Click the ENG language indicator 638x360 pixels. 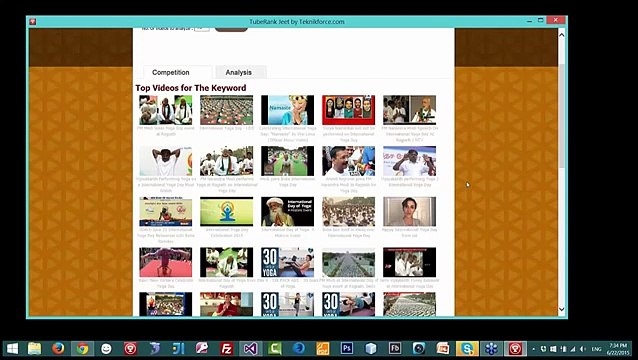tap(596, 349)
